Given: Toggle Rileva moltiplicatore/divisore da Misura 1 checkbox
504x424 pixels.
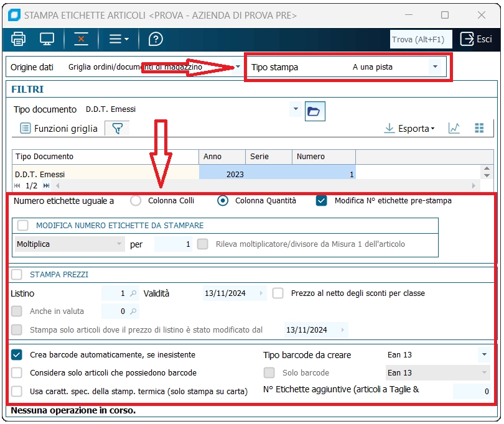Looking at the screenshot, I should [x=202, y=244].
